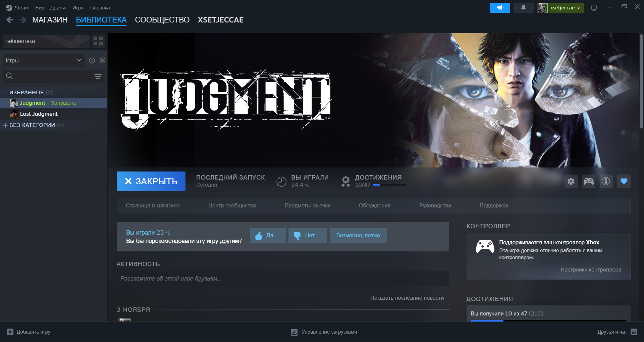Image resolution: width=644 pixels, height=342 pixels.
Task: Click the white Xbox controller icon
Action: tap(485, 246)
